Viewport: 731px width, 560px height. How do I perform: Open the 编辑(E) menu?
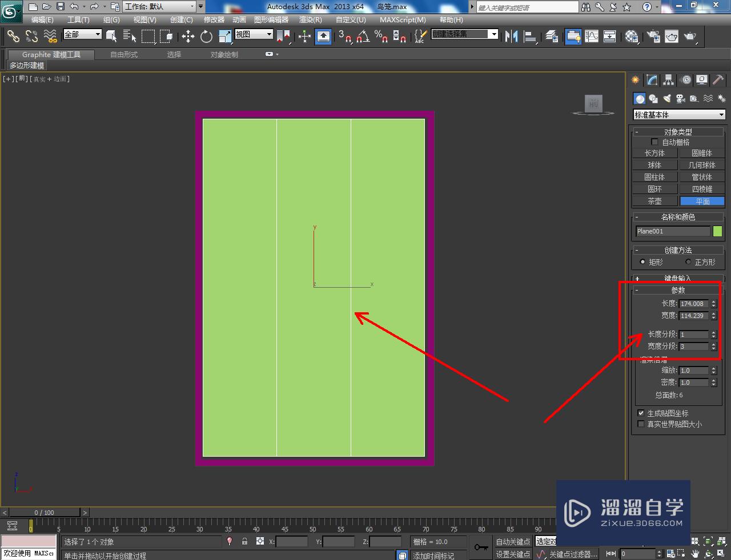[x=42, y=20]
